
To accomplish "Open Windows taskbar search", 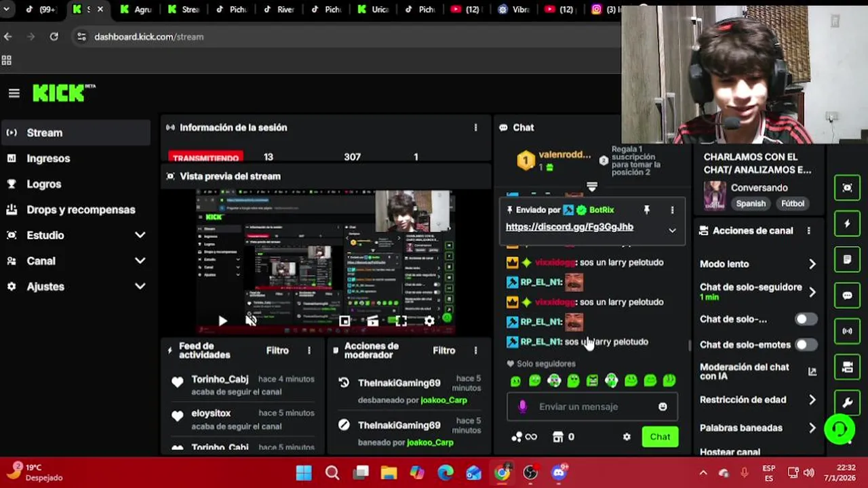I will tap(332, 472).
